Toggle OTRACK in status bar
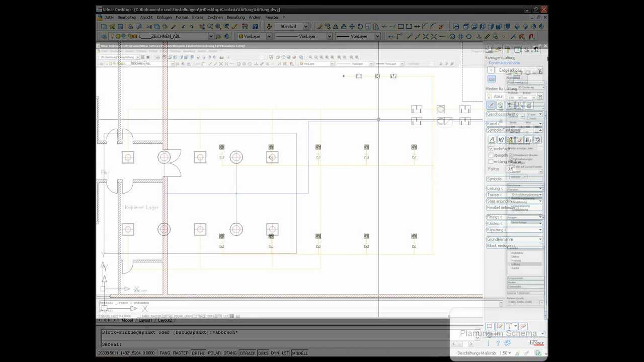The width and height of the screenshot is (644, 362). point(247,353)
